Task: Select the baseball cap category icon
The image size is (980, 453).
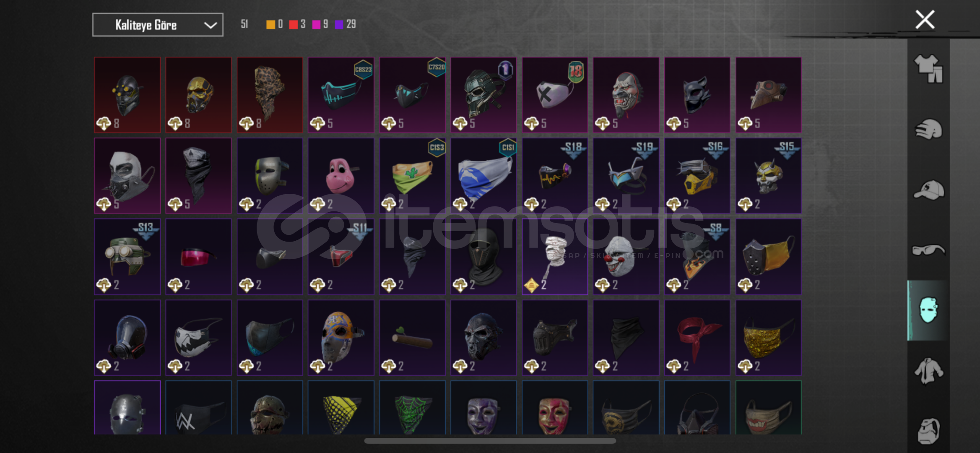Action: coord(928,190)
